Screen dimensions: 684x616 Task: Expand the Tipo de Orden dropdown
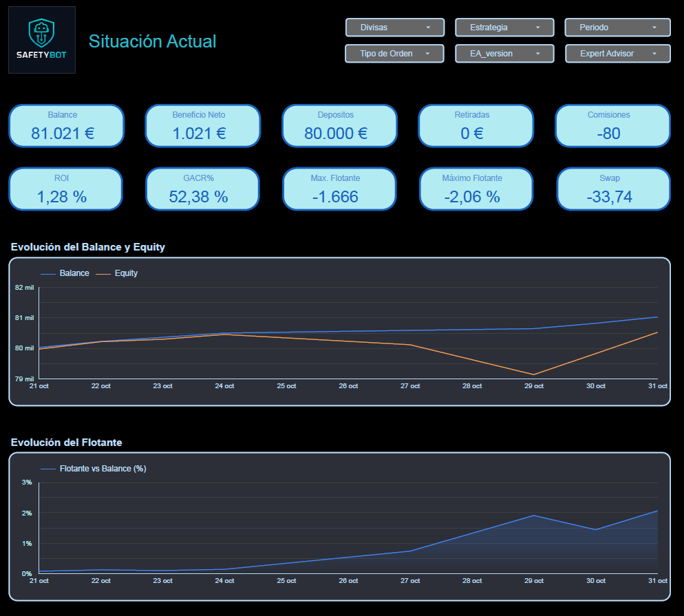394,54
